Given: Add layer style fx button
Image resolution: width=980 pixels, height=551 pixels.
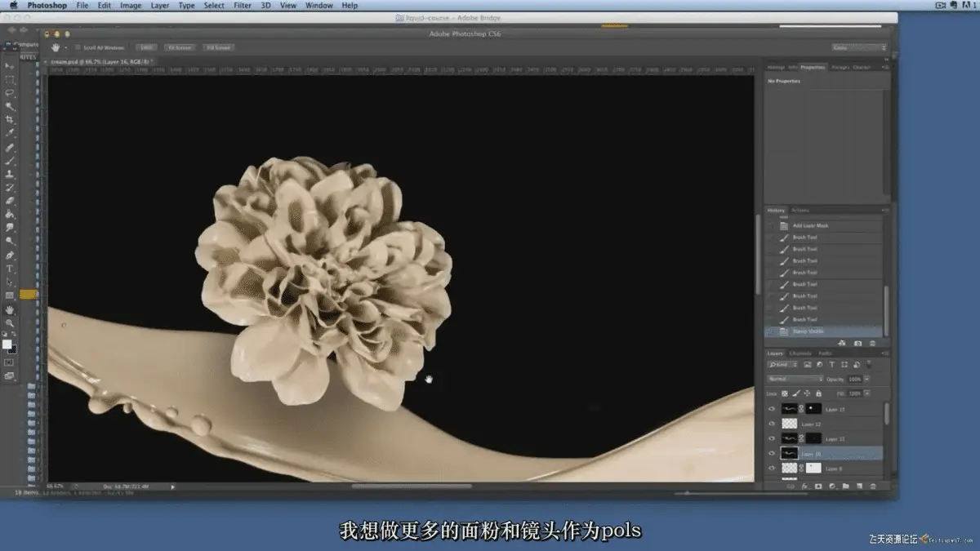Looking at the screenshot, I should 804,487.
